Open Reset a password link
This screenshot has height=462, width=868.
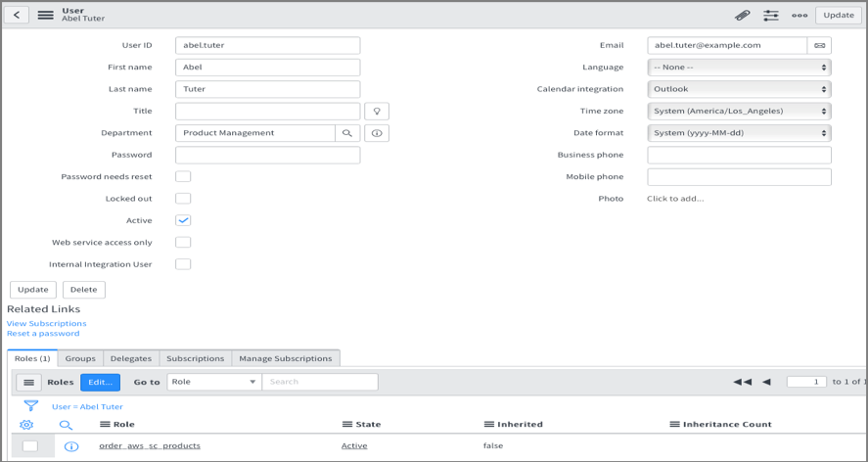point(43,334)
